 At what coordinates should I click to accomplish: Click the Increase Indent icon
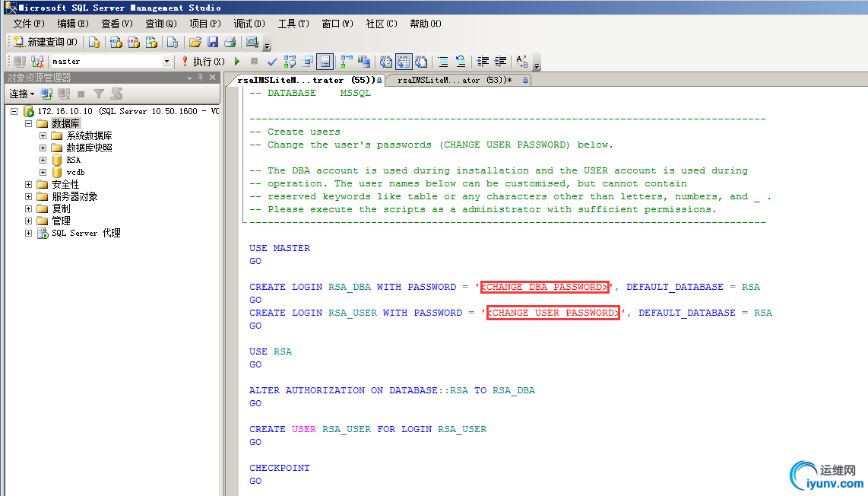click(500, 62)
